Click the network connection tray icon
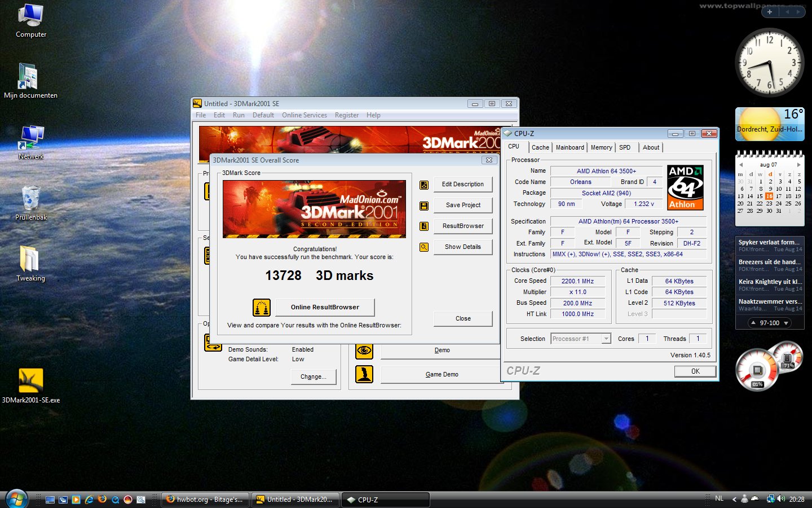Image resolution: width=812 pixels, height=508 pixels. [x=770, y=499]
